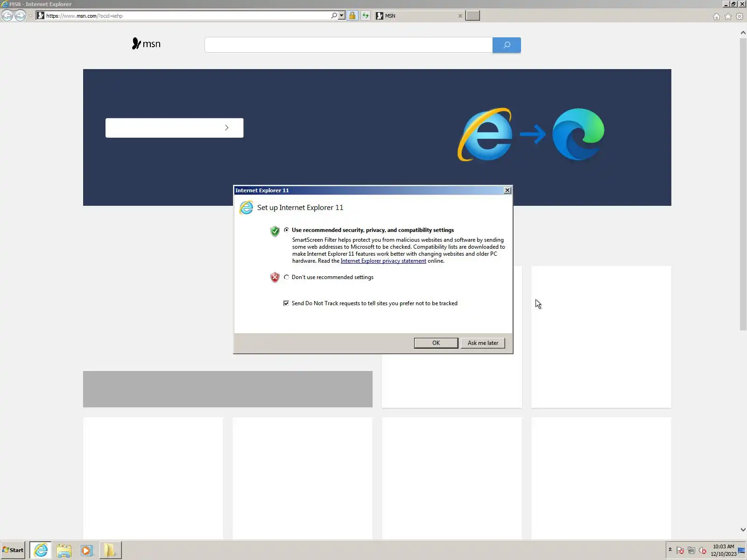Open the taskbar clock showing 10:03 AM
Image resolution: width=747 pixels, height=560 pixels.
pyautogui.click(x=723, y=550)
